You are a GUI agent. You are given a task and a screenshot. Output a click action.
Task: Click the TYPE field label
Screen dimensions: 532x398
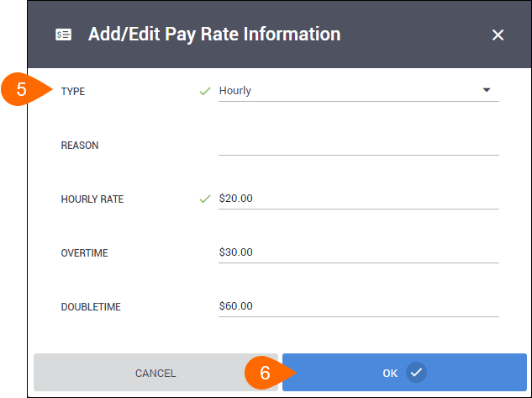coord(73,92)
